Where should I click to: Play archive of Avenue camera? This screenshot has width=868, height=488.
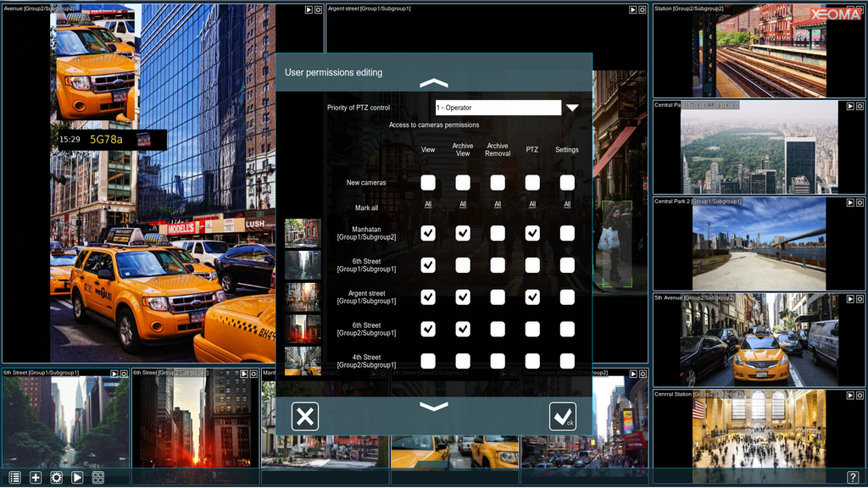(x=309, y=9)
